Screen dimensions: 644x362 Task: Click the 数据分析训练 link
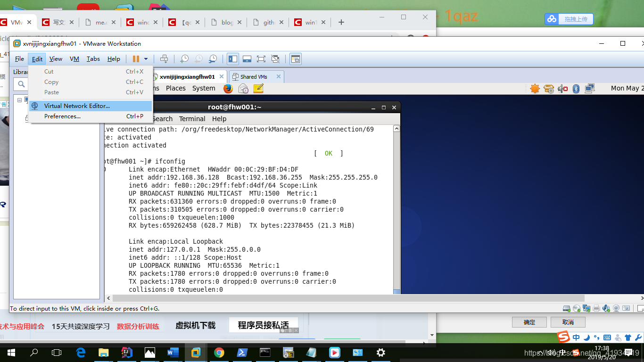point(138,326)
